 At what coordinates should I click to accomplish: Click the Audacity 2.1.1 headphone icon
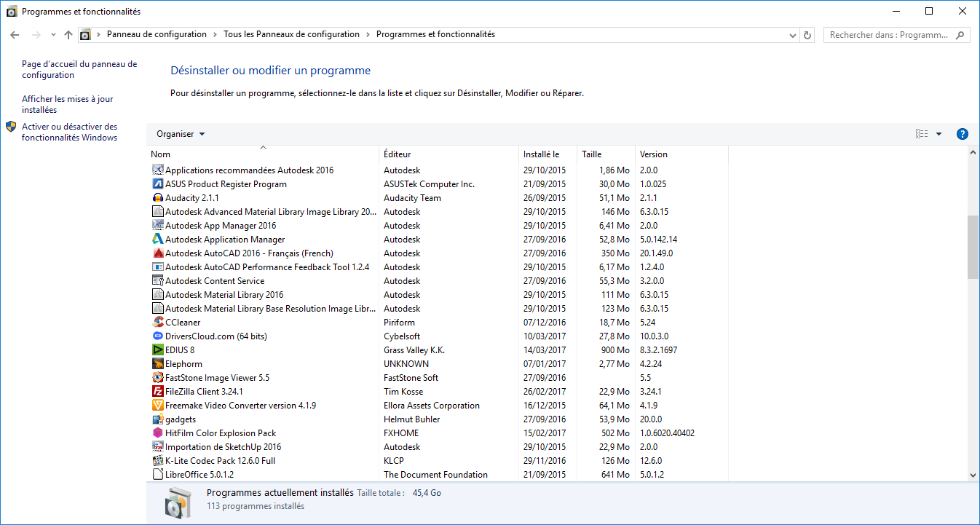point(158,198)
